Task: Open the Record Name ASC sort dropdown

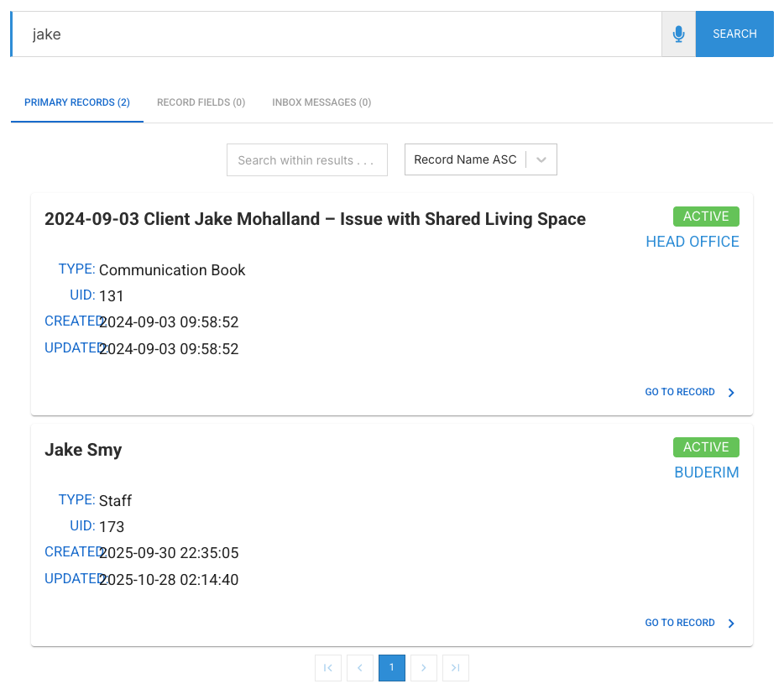Action: 480,159
